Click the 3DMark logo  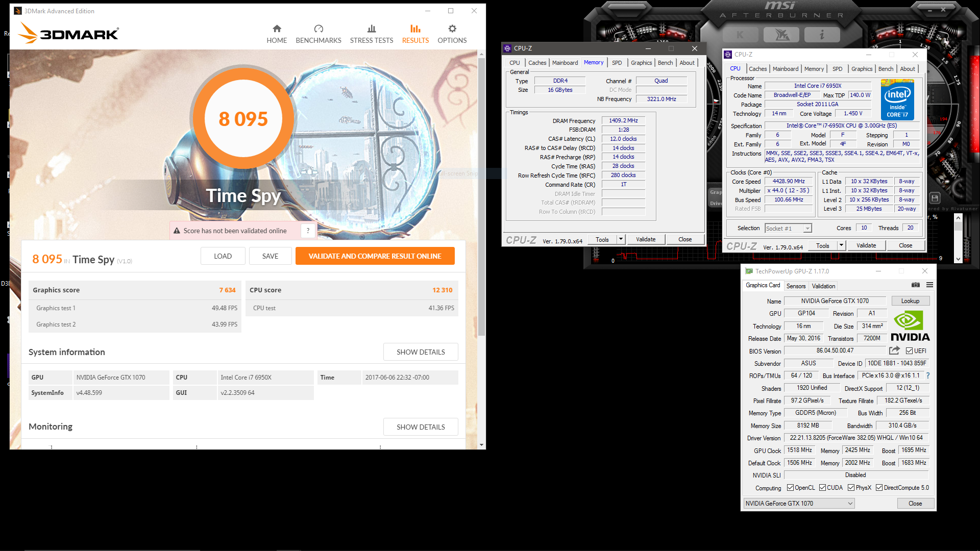(x=68, y=33)
